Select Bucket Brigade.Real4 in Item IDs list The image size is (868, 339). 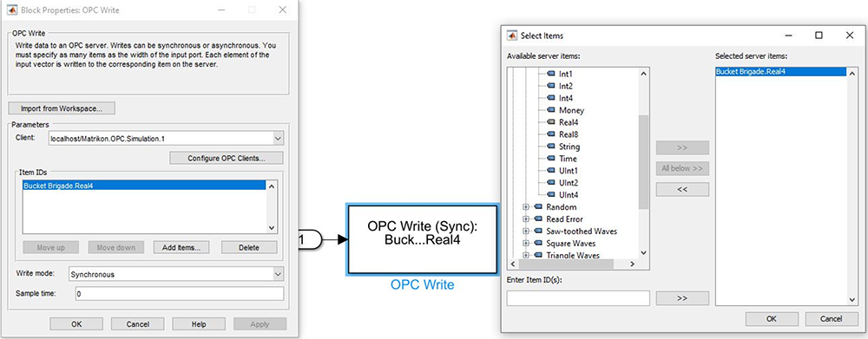(x=144, y=186)
